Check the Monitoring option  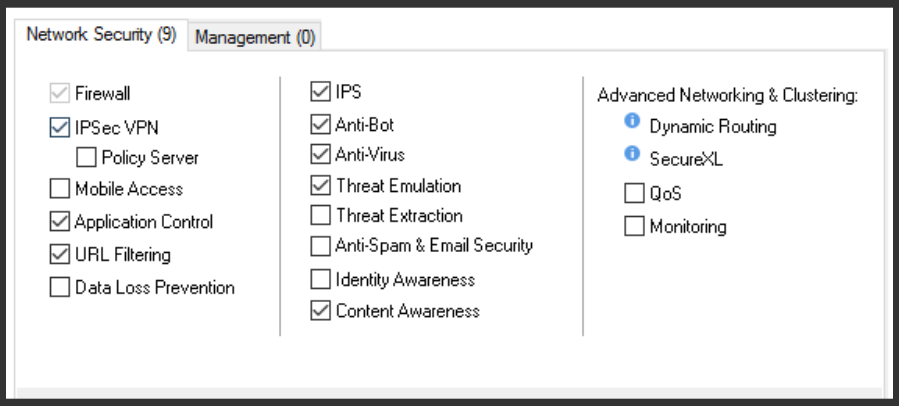[634, 226]
